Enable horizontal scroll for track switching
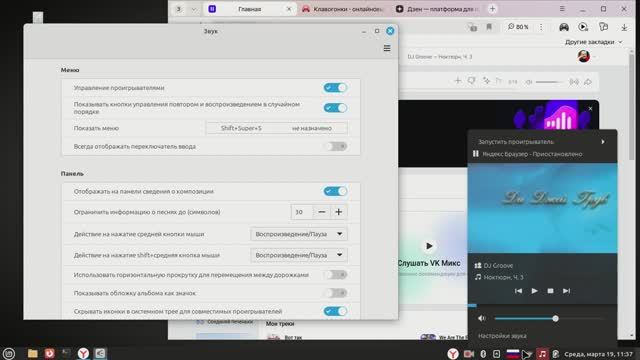 (x=336, y=275)
